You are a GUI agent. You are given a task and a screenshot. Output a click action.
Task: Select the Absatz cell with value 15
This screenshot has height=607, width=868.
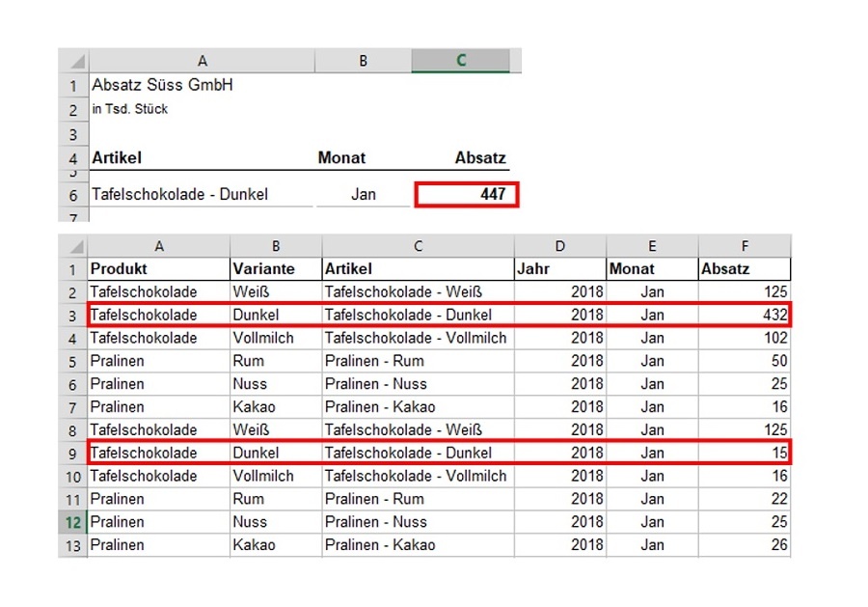tap(744, 453)
